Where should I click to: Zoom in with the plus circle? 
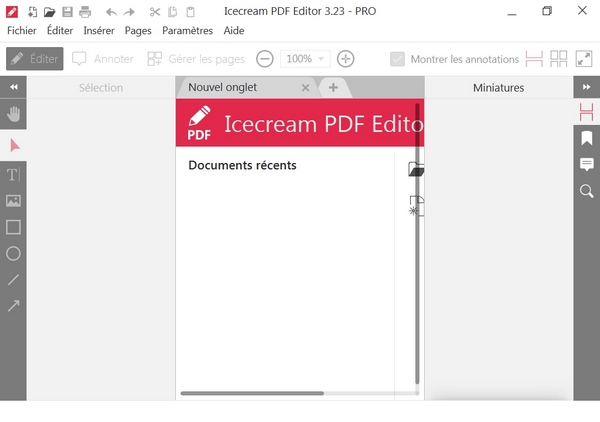pos(346,59)
